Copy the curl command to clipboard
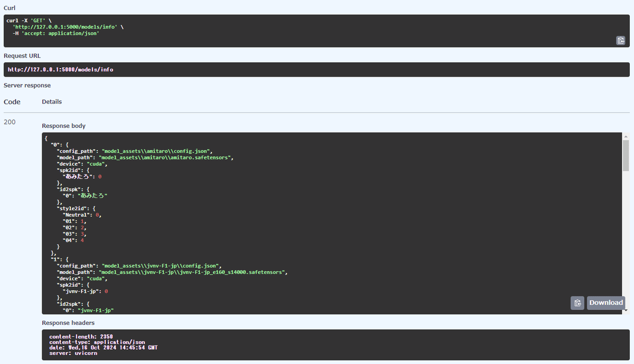Screen dimensions: 634x364 621,40
